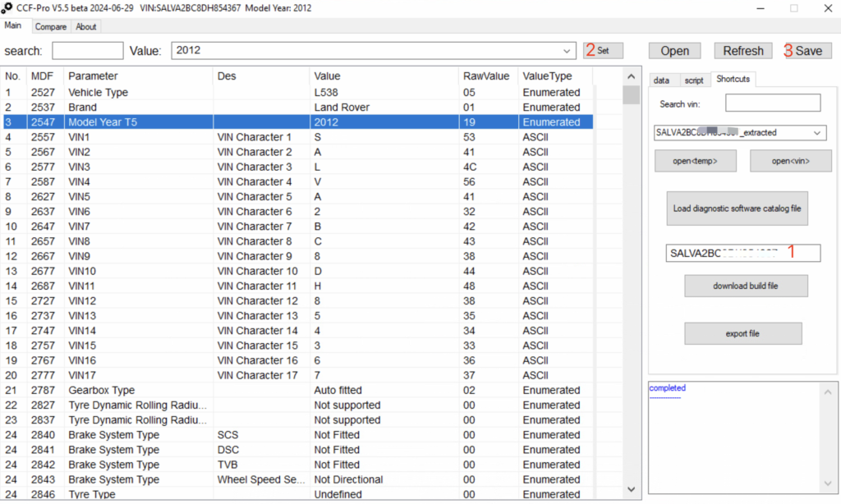
Task: Switch to the data tab
Action: [663, 80]
